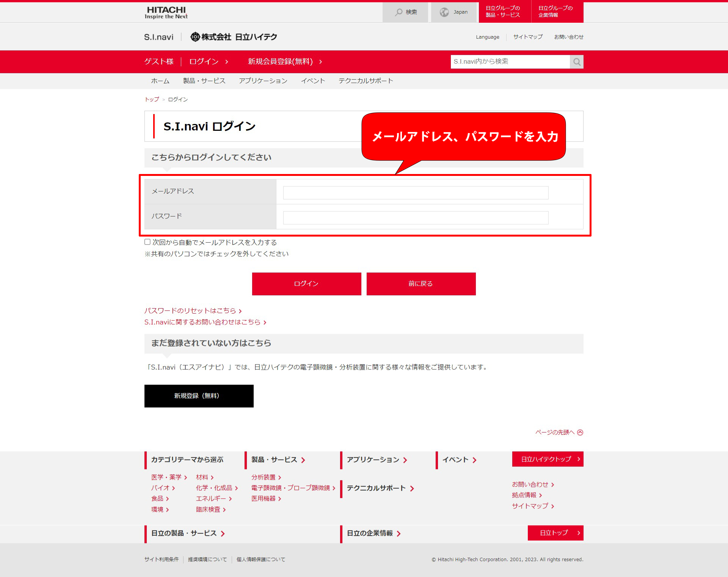Open 日立の製品・サービス footer link
Image resolution: width=728 pixels, height=577 pixels.
point(188,533)
